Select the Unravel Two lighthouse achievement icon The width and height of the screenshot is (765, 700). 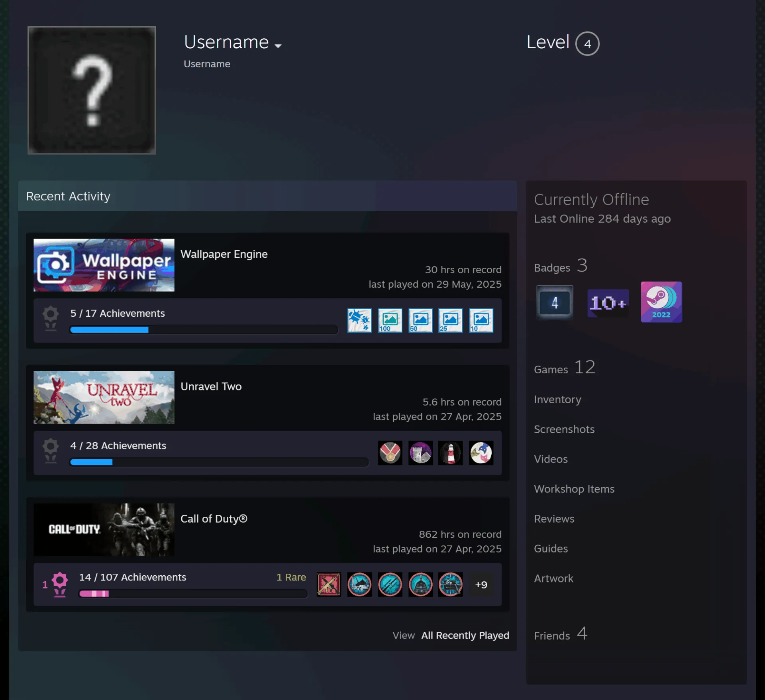tap(450, 453)
